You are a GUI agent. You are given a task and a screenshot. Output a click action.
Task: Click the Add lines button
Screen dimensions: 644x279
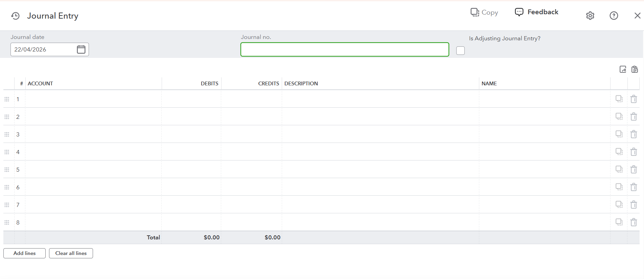[24, 253]
